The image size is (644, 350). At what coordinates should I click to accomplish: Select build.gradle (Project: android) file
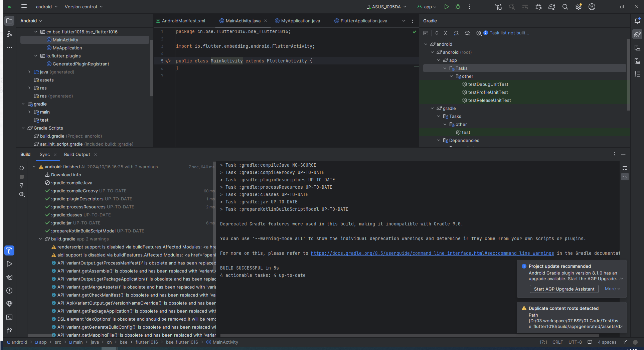tap(68, 136)
